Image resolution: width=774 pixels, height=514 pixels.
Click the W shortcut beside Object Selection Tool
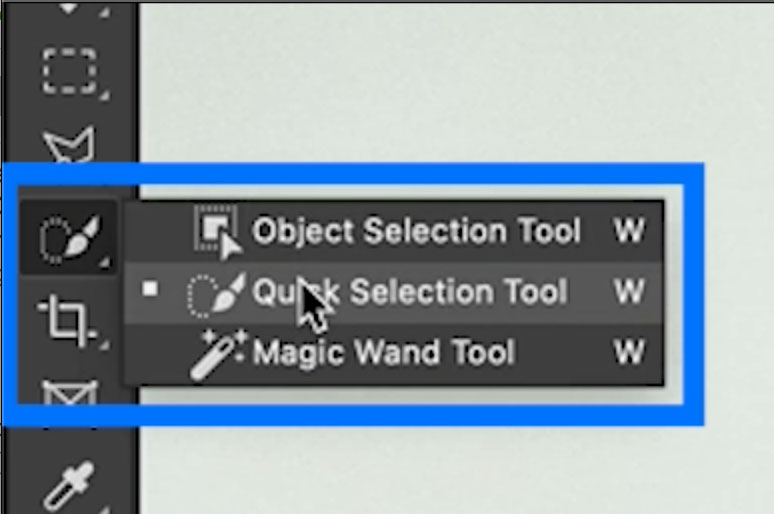pos(628,231)
